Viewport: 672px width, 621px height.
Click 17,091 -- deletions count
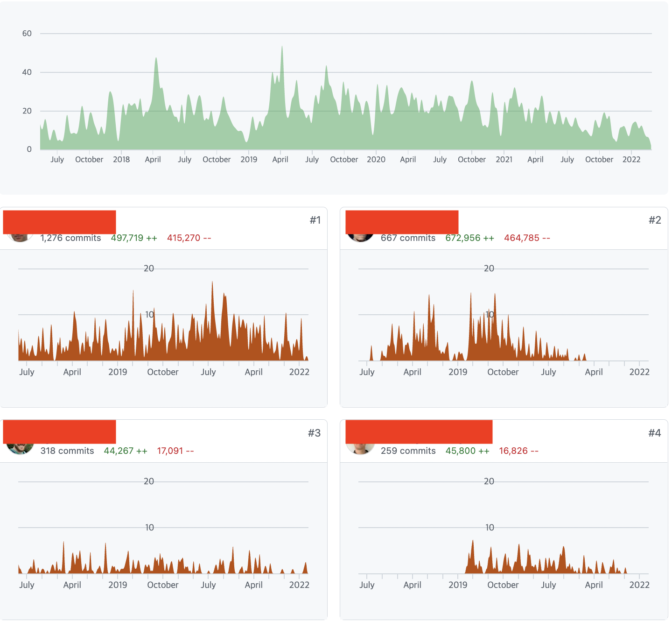tap(175, 451)
